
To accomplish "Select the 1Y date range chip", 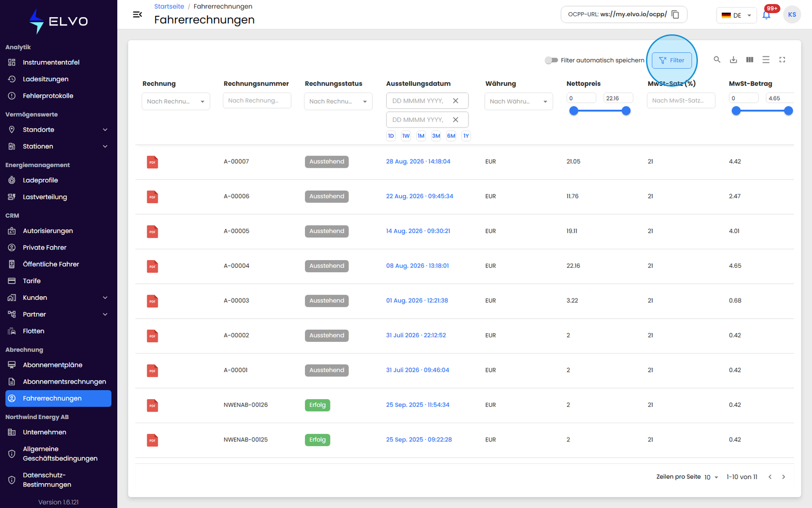I will 466,136.
